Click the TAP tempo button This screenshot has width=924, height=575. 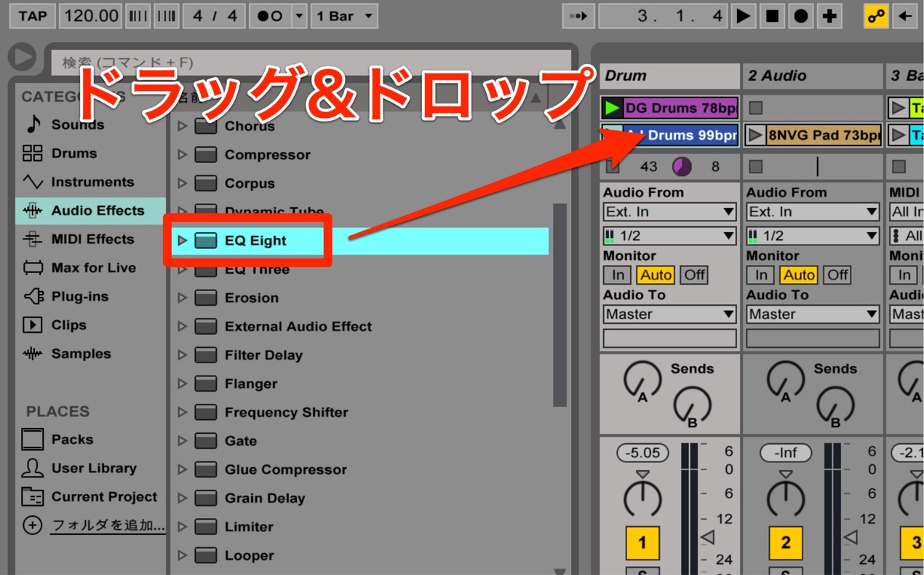33,16
